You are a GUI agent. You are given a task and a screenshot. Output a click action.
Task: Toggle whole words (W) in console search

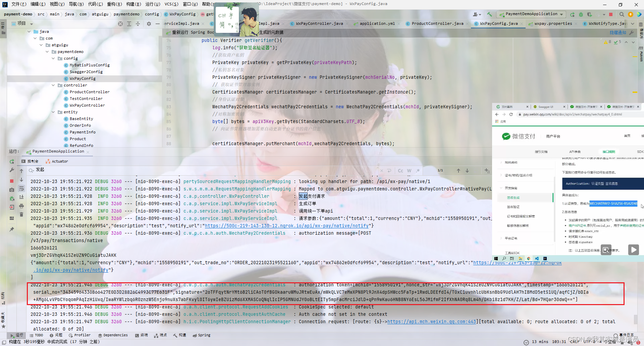(409, 171)
